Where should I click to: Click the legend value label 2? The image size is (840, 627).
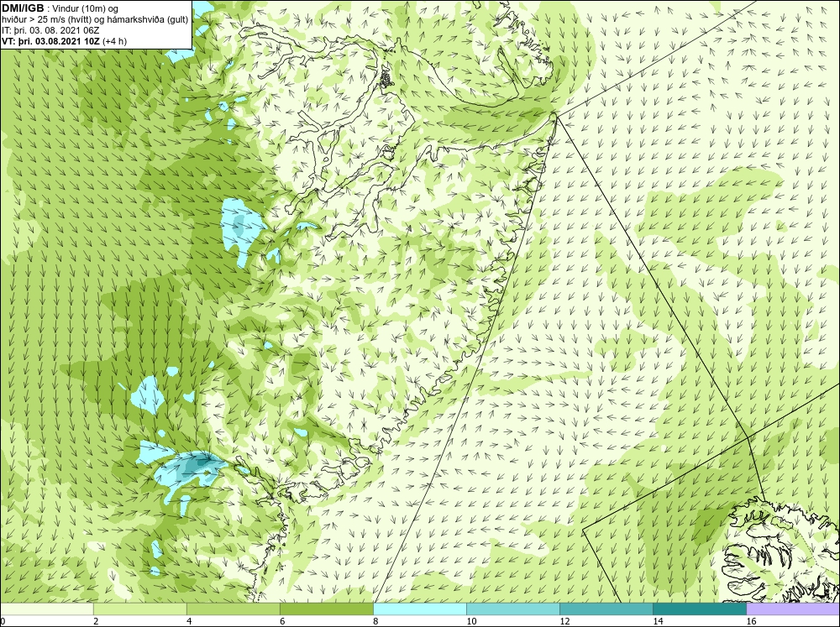96,621
